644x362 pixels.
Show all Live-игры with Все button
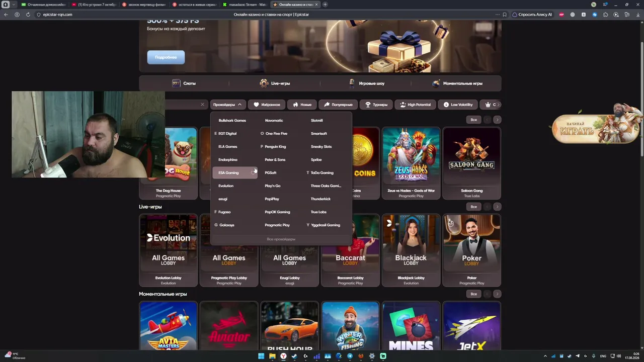[x=473, y=207]
